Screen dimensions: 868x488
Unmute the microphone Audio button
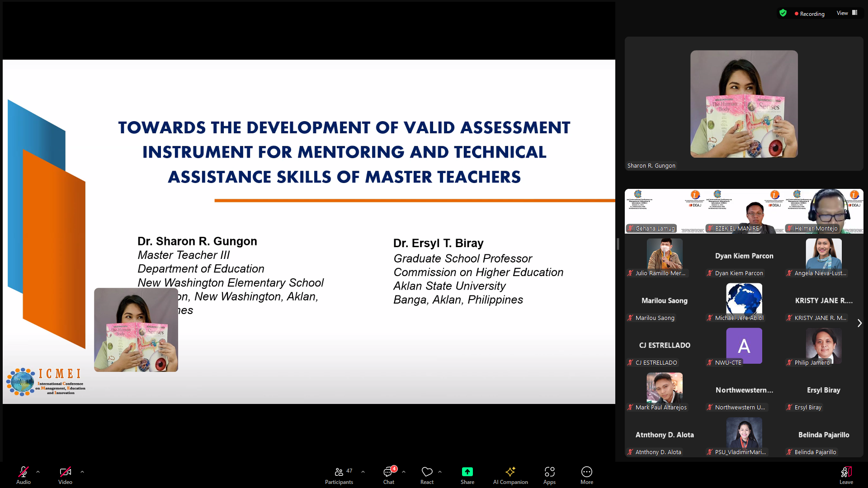click(24, 474)
